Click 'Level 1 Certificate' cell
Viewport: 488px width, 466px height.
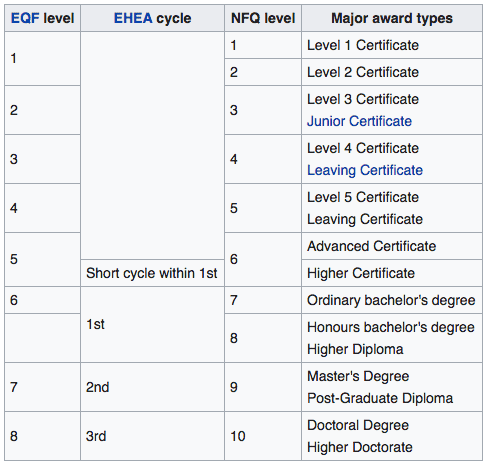[x=392, y=45]
